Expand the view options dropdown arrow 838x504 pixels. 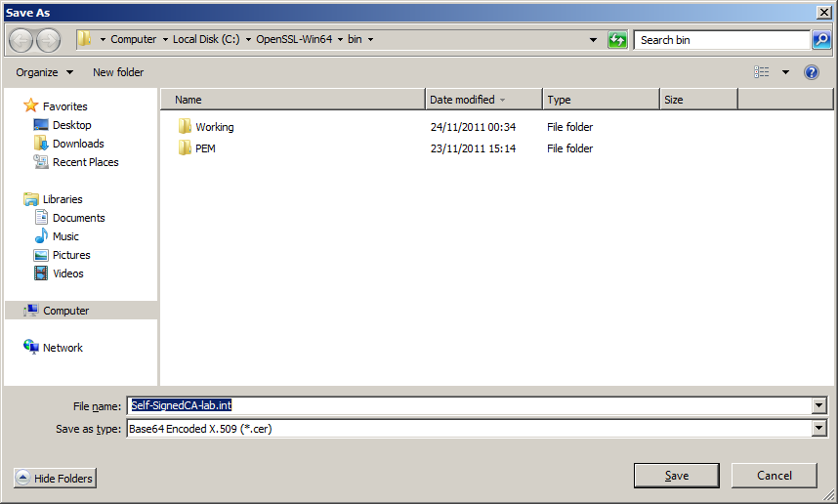tap(785, 72)
